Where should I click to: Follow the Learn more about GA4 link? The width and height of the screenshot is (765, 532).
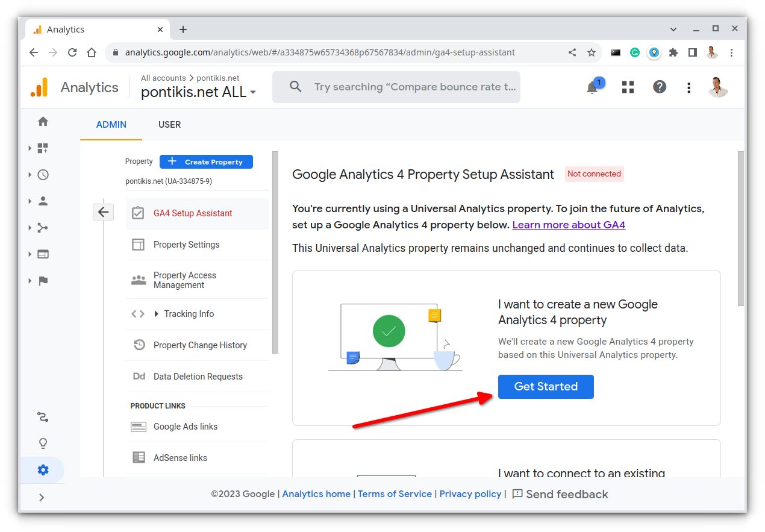tap(569, 225)
